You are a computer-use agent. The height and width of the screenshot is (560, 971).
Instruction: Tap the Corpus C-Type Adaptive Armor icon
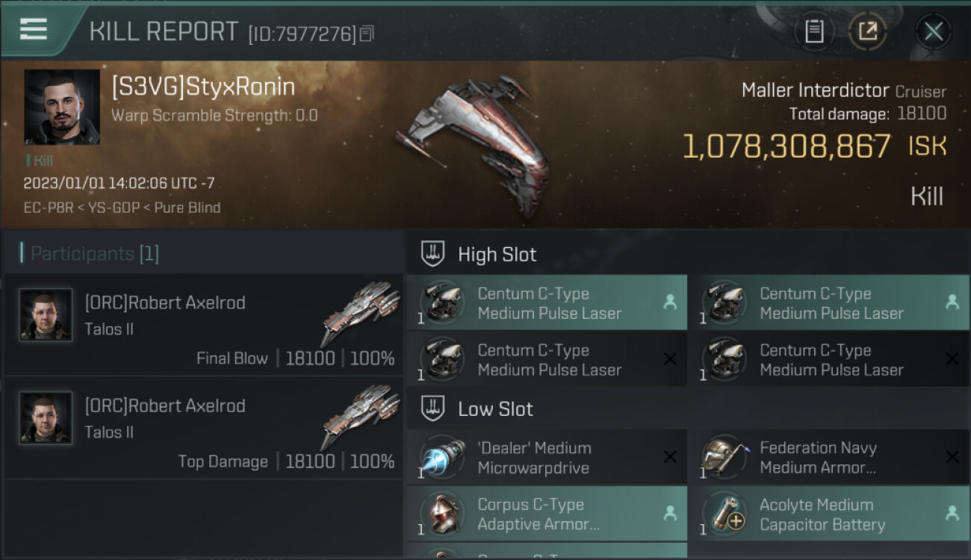442,514
